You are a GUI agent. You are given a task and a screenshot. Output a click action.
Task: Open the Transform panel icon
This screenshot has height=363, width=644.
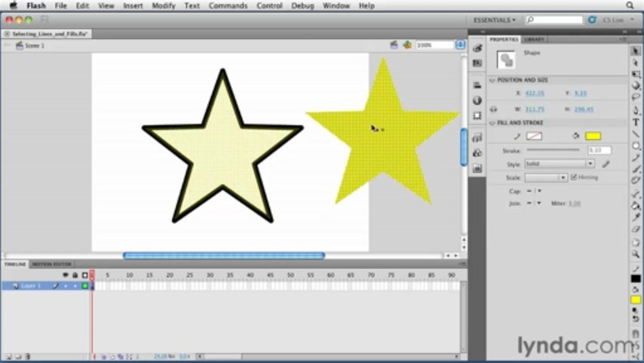click(x=477, y=115)
